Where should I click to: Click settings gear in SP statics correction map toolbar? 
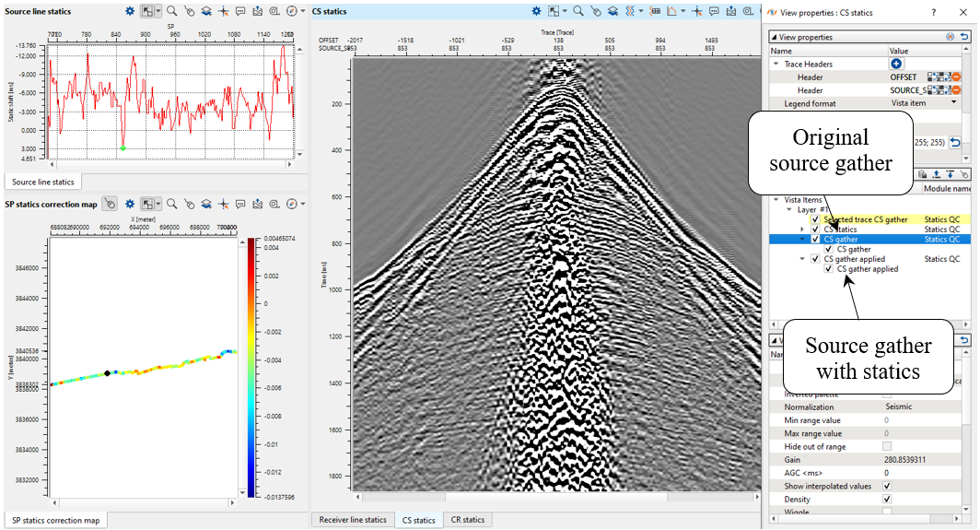pos(130,203)
